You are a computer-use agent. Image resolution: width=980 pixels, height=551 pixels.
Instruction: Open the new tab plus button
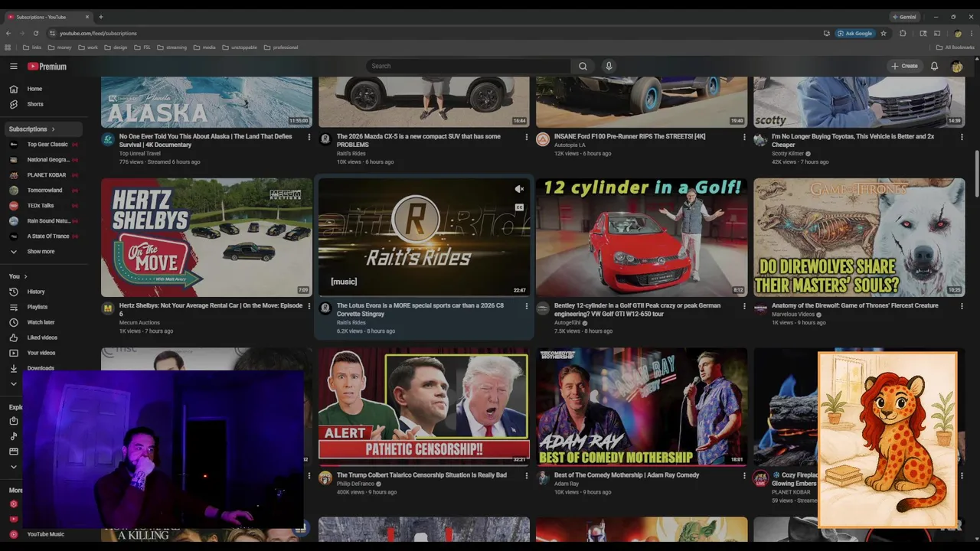101,17
